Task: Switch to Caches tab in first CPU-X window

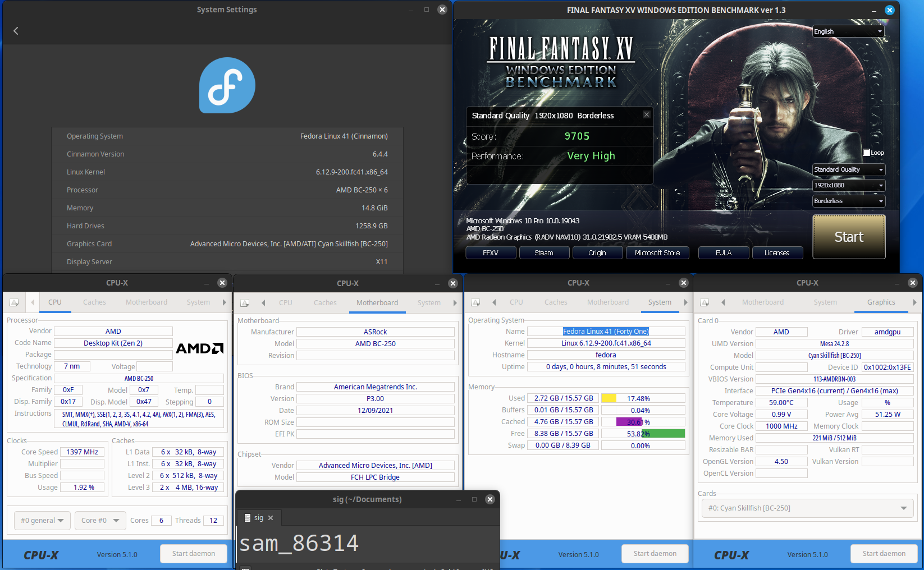Action: point(94,302)
